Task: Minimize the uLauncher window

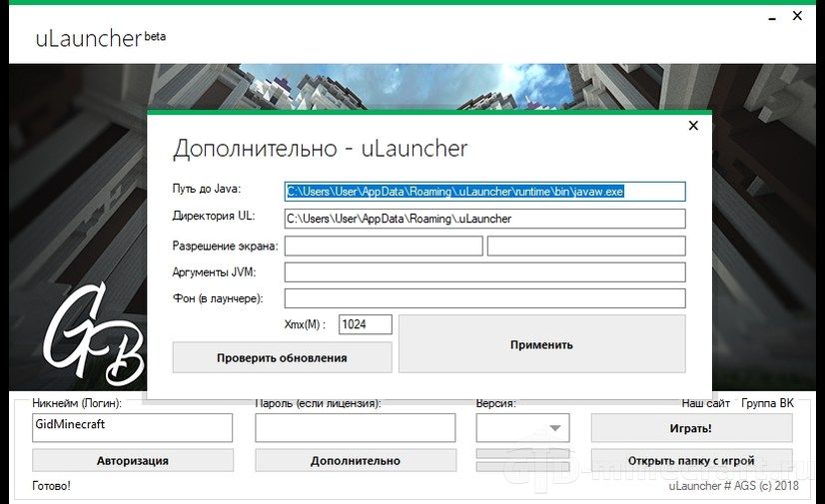Action: coord(772,18)
